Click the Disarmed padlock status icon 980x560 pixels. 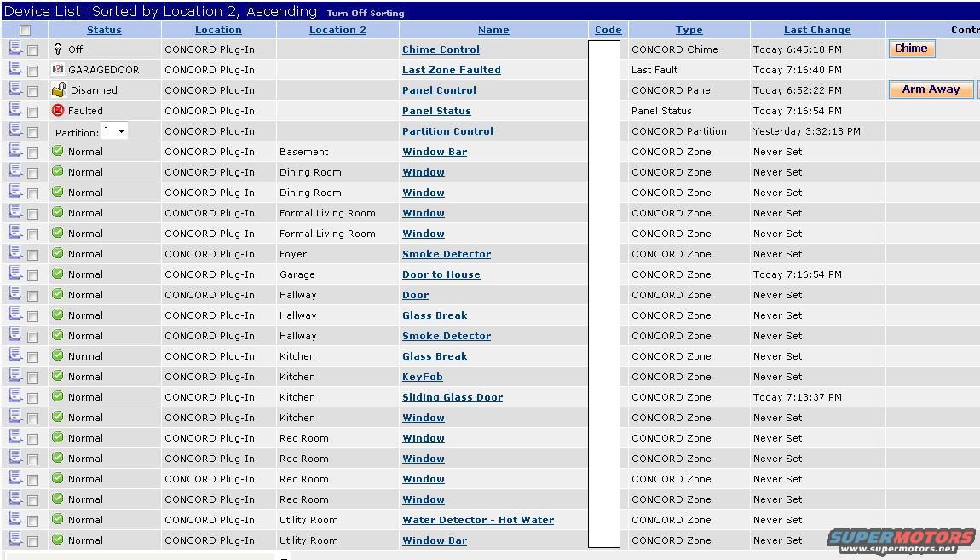[59, 89]
